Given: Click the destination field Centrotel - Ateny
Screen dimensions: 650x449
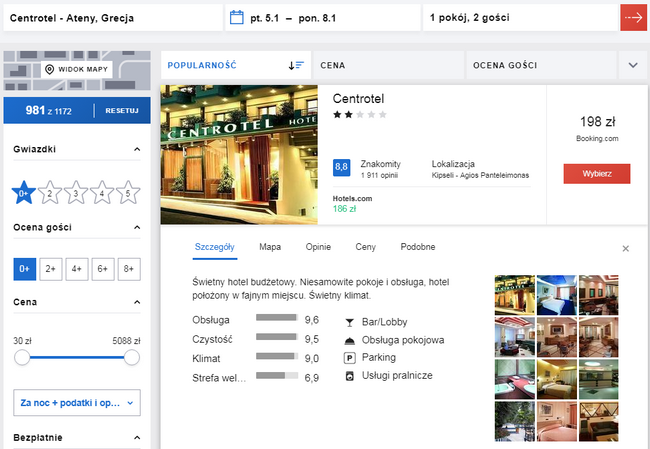Looking at the screenshot, I should pos(110,18).
